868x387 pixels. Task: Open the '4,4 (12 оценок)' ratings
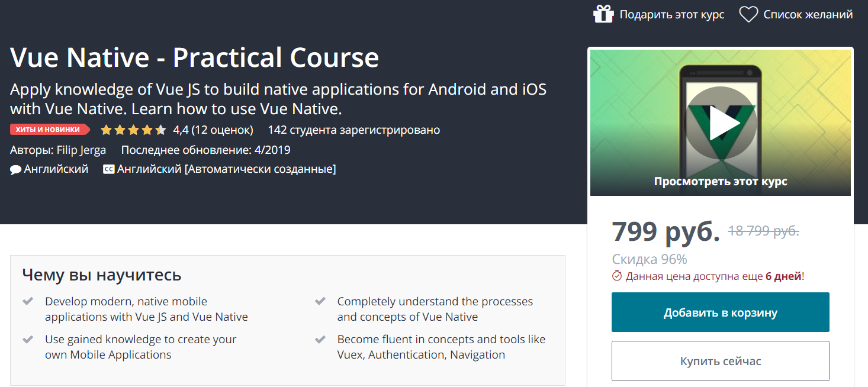pos(213,130)
